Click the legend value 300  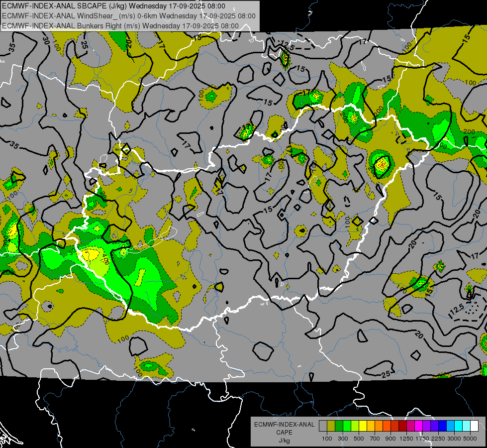[x=343, y=439]
